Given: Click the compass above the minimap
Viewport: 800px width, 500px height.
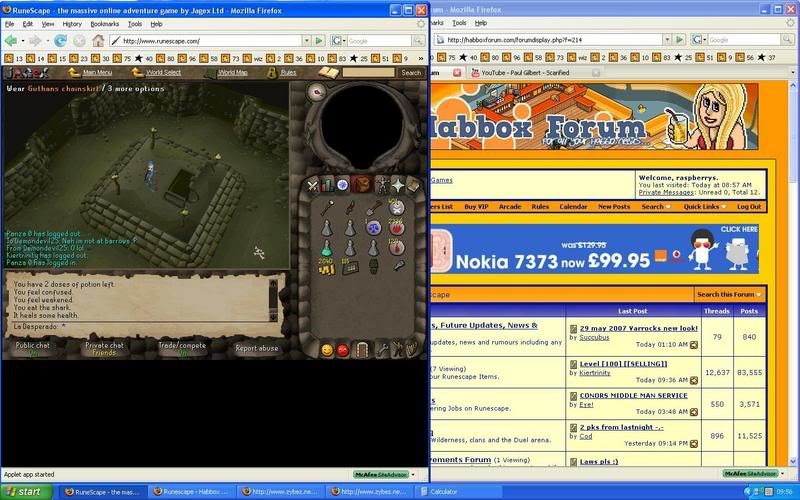Looking at the screenshot, I should click(x=317, y=92).
